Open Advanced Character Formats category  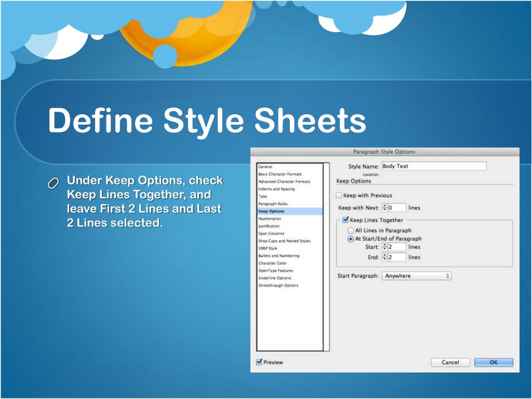284,181
